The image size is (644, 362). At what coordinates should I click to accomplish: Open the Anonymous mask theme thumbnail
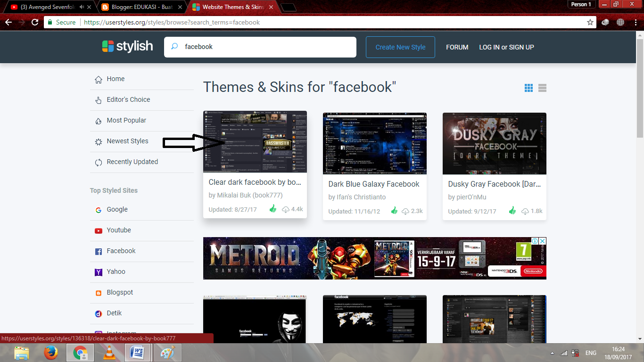point(255,319)
